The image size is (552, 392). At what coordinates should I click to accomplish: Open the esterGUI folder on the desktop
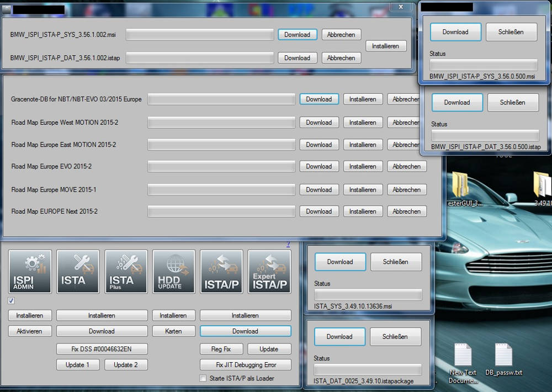[460, 188]
